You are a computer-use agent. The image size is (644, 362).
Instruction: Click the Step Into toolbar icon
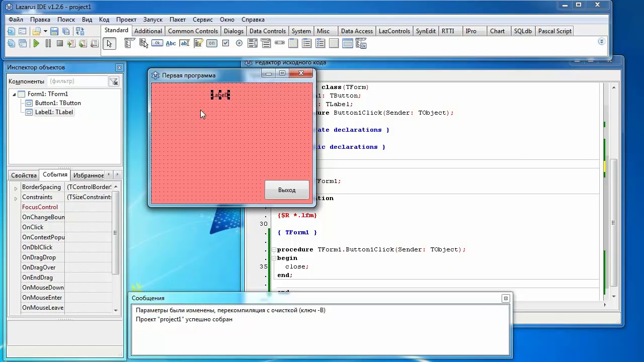point(71,44)
